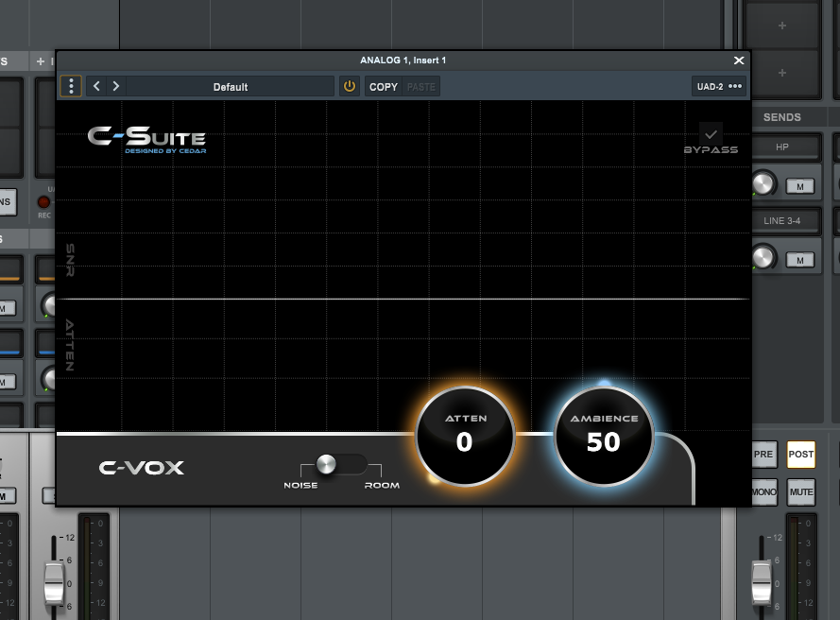Click the right channel fader handle
This screenshot has height=620, width=840.
point(763,581)
